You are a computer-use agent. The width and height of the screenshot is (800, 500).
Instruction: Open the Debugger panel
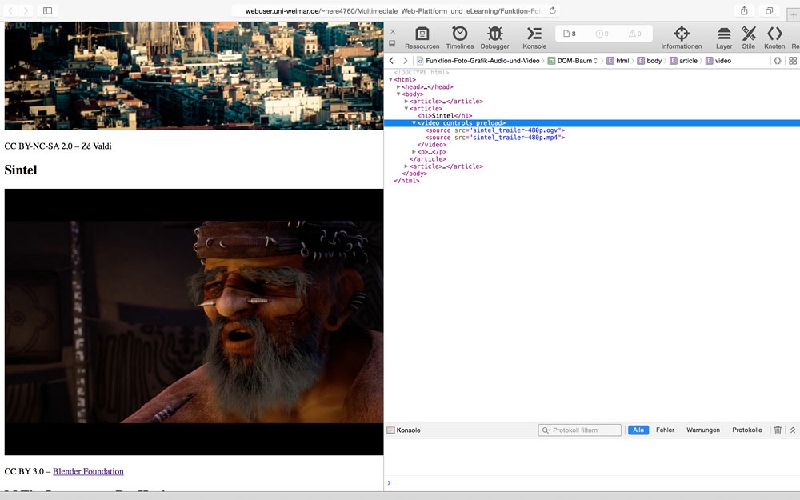click(495, 38)
